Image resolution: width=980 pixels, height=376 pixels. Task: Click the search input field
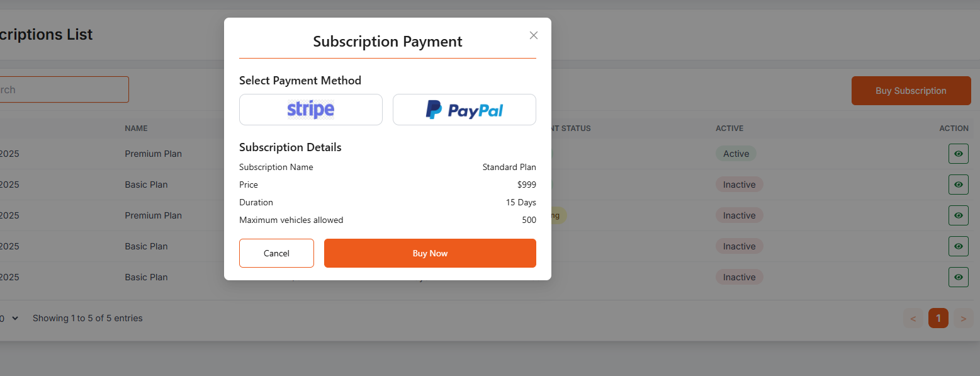point(63,89)
